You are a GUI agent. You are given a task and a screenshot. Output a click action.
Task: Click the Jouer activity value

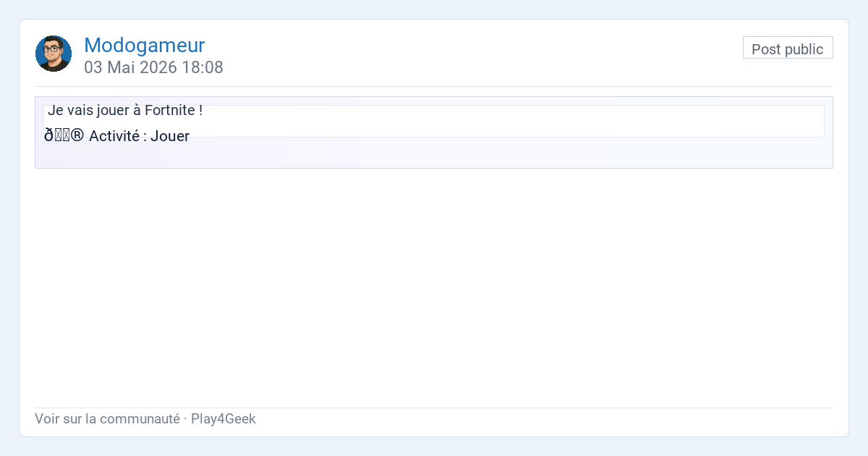coord(170,136)
